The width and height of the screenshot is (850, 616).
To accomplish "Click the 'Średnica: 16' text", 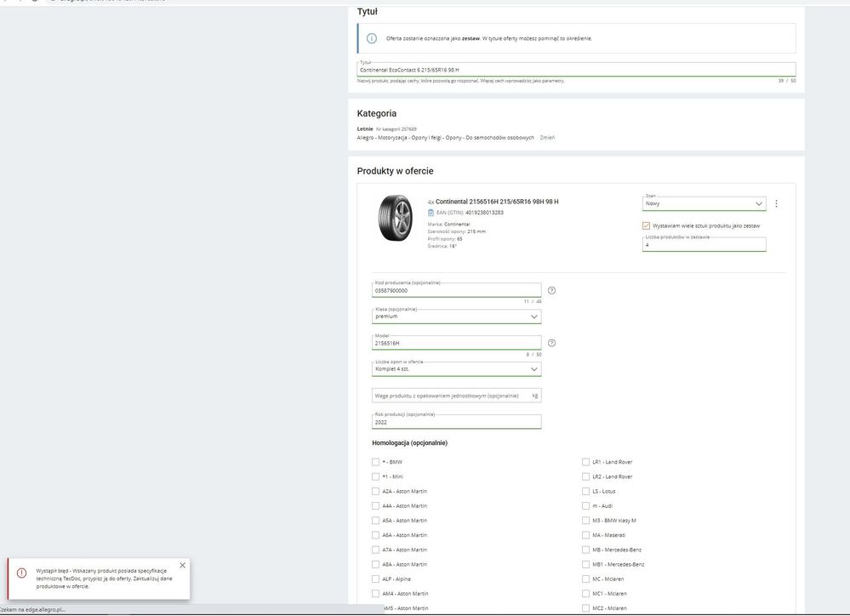I will 442,246.
